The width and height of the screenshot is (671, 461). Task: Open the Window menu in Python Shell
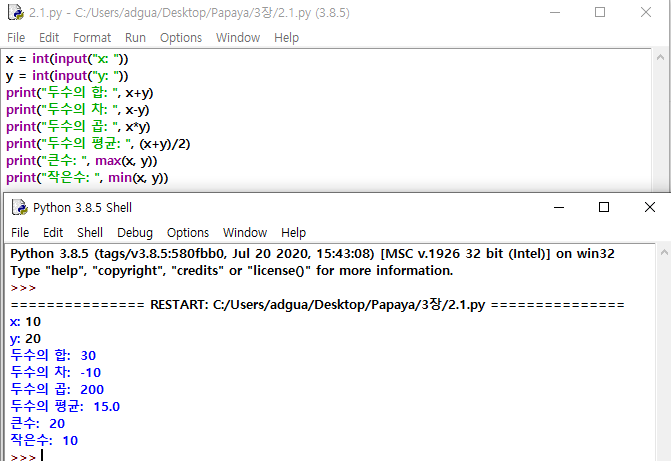pos(245,232)
